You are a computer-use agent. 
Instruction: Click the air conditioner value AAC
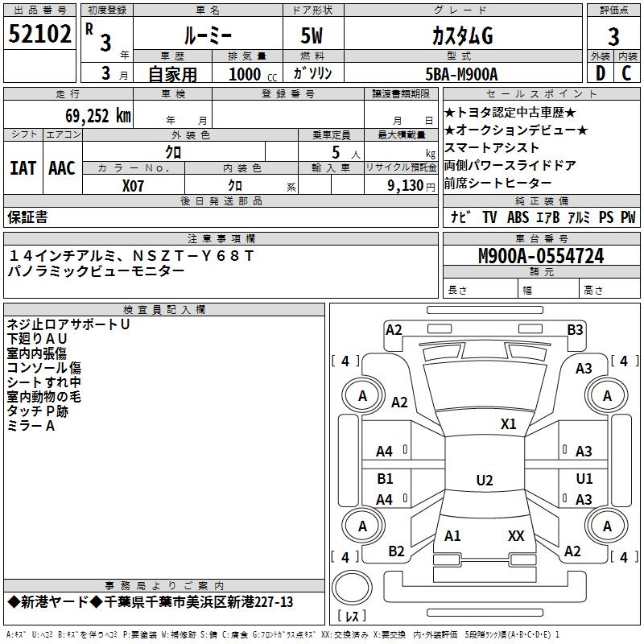click(x=62, y=168)
